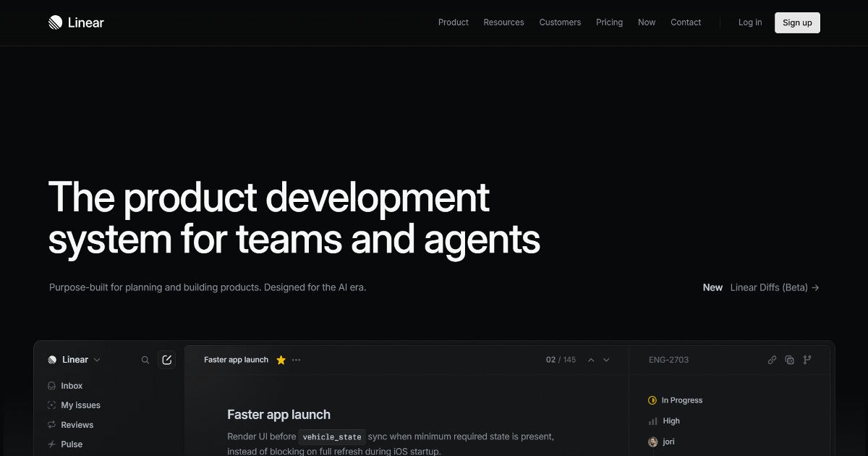Screen dimensions: 868x456
Task: Click the New label by Linear Diffs
Action: click(x=712, y=287)
